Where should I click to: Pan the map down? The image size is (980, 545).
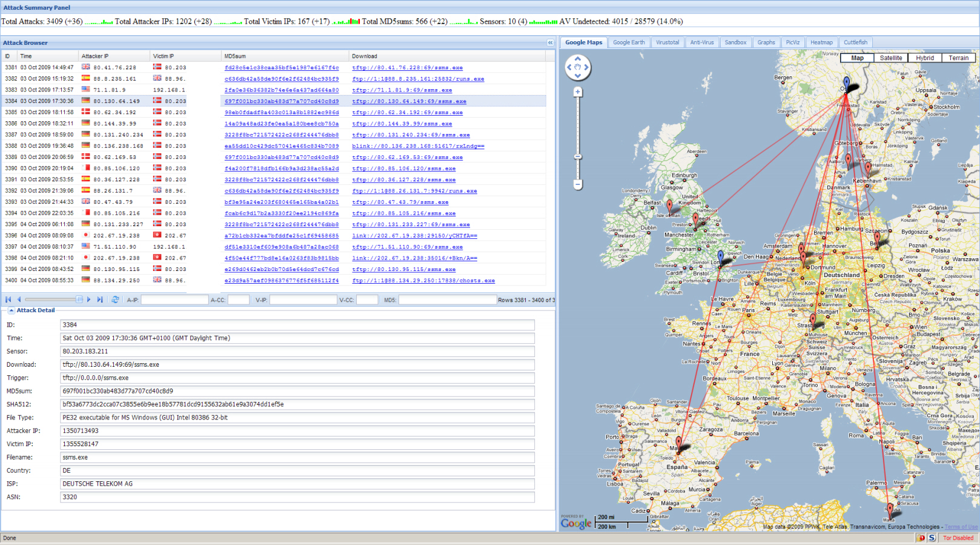(578, 76)
